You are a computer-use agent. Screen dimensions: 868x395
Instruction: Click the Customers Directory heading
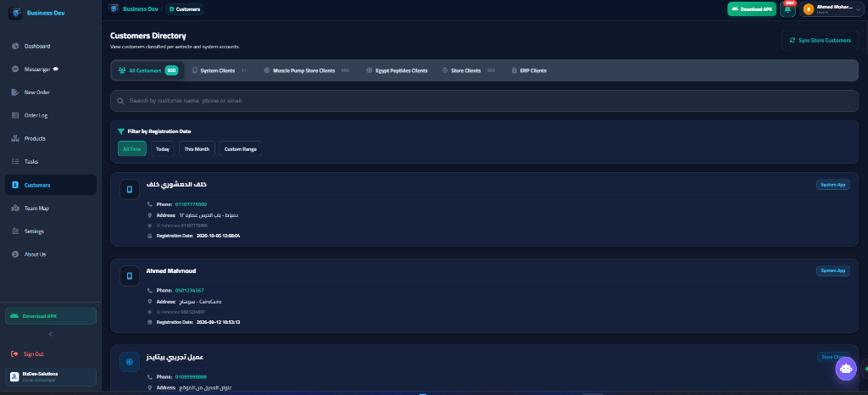coord(148,36)
